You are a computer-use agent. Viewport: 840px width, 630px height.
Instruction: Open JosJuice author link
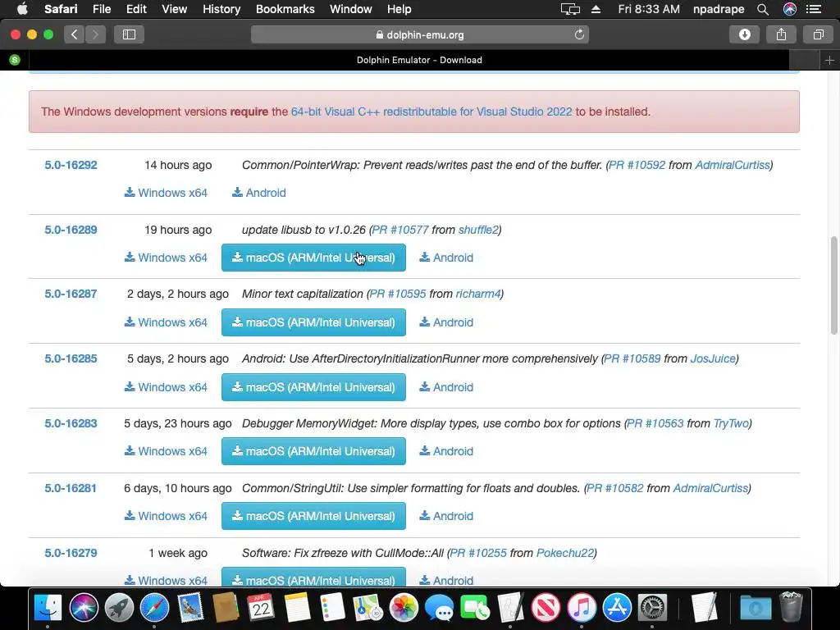713,358
